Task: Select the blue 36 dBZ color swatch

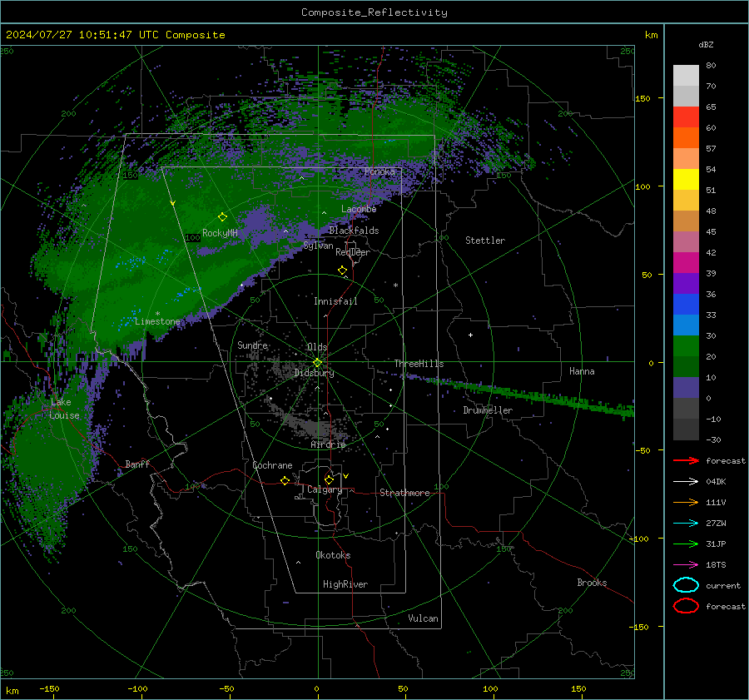Action: 686,305
